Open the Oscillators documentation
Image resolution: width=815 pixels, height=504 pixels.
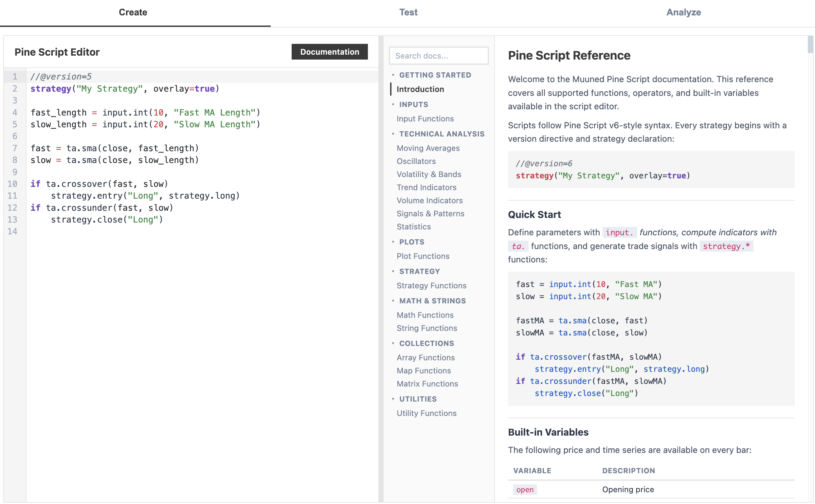point(416,161)
